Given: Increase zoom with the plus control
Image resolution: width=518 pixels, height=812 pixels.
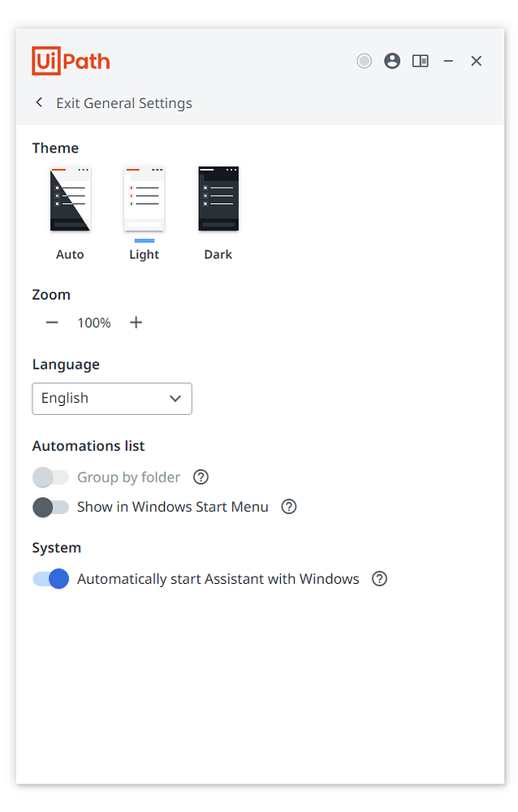Looking at the screenshot, I should coord(136,322).
